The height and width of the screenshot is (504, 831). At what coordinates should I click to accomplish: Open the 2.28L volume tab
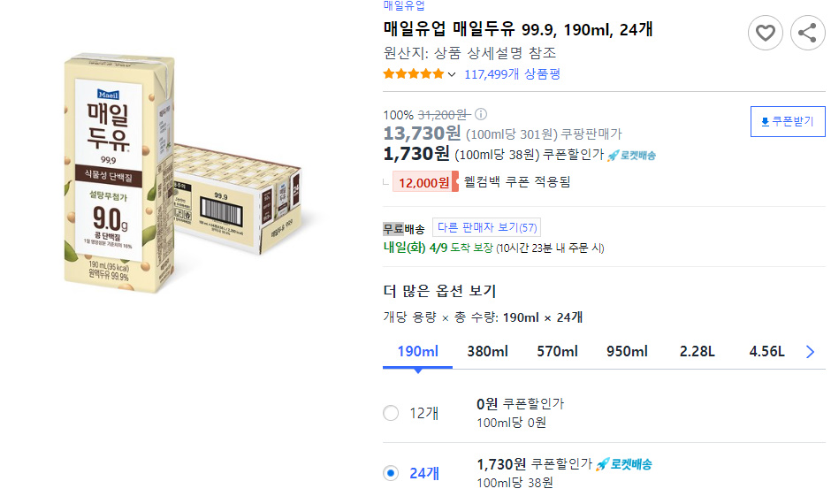[697, 351]
